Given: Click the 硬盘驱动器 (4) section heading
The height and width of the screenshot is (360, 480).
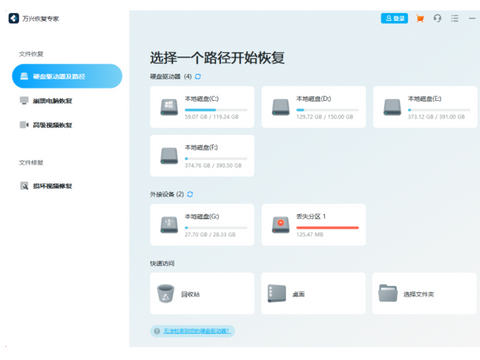Looking at the screenshot, I should (x=171, y=77).
